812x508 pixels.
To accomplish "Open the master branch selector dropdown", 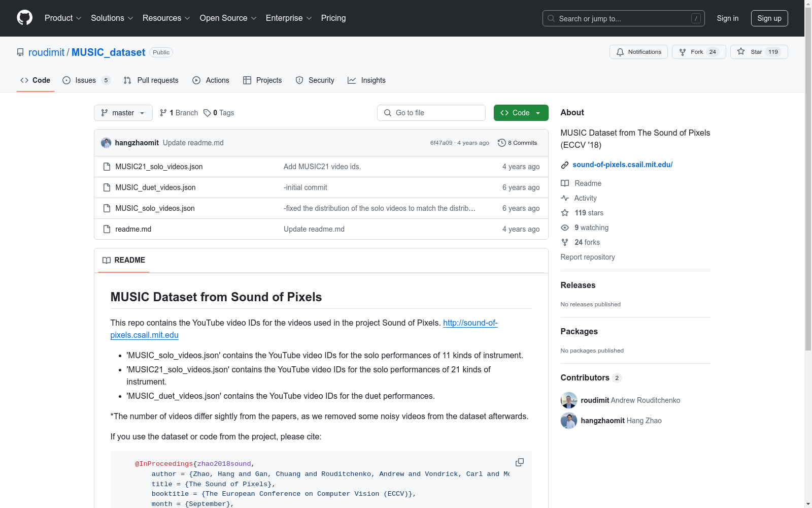I will point(123,113).
